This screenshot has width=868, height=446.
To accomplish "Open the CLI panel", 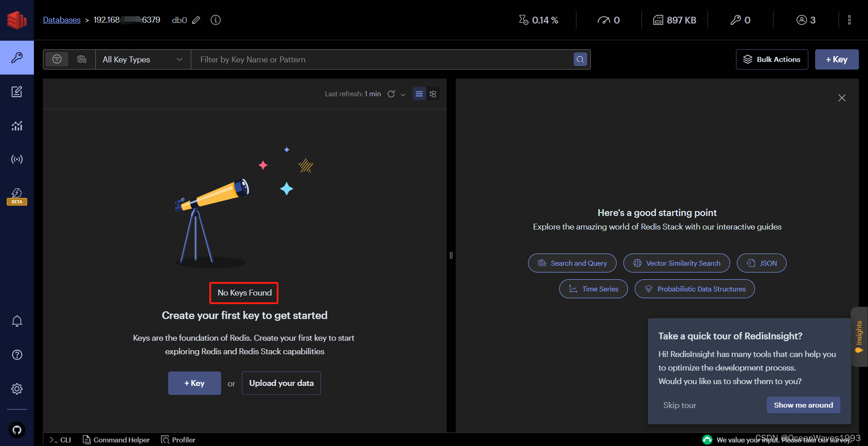I will pyautogui.click(x=60, y=440).
